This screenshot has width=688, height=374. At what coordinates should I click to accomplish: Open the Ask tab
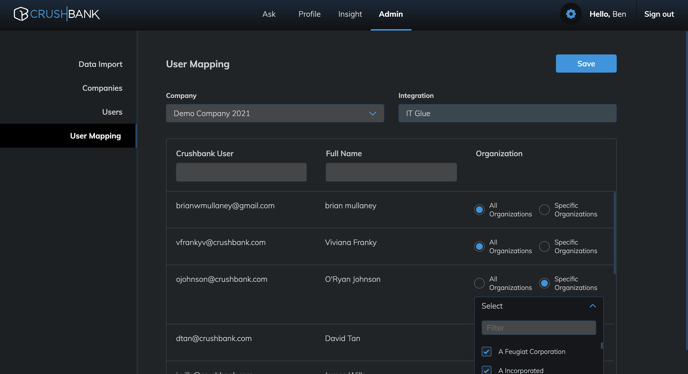click(269, 14)
